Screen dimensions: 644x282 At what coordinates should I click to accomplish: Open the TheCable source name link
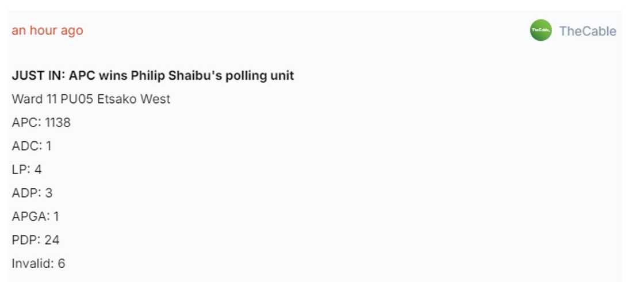click(x=587, y=31)
